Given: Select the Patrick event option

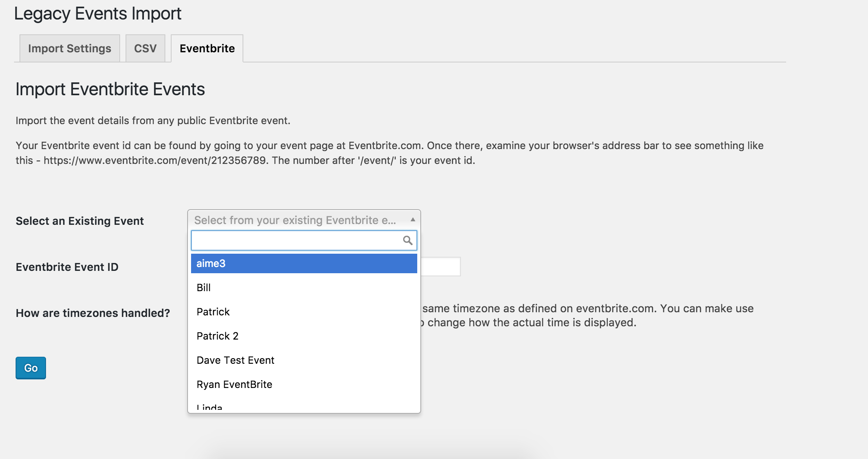Looking at the screenshot, I should click(x=213, y=312).
